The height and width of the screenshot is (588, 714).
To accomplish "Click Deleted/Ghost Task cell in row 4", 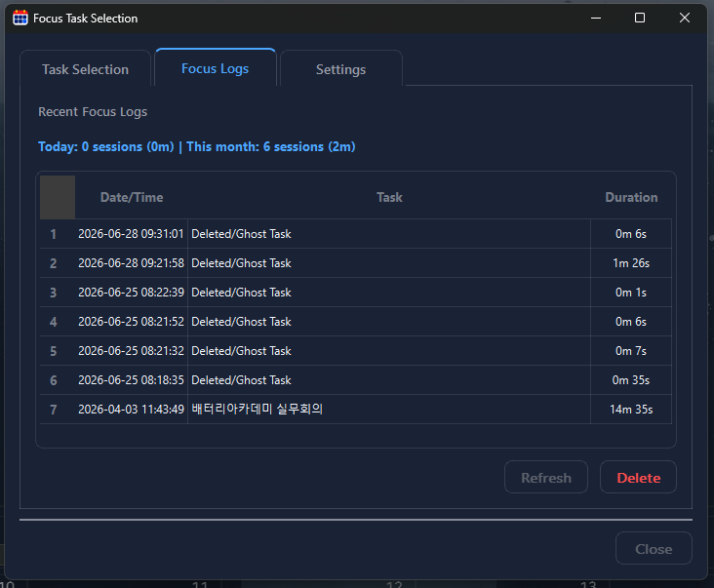I will (x=389, y=322).
